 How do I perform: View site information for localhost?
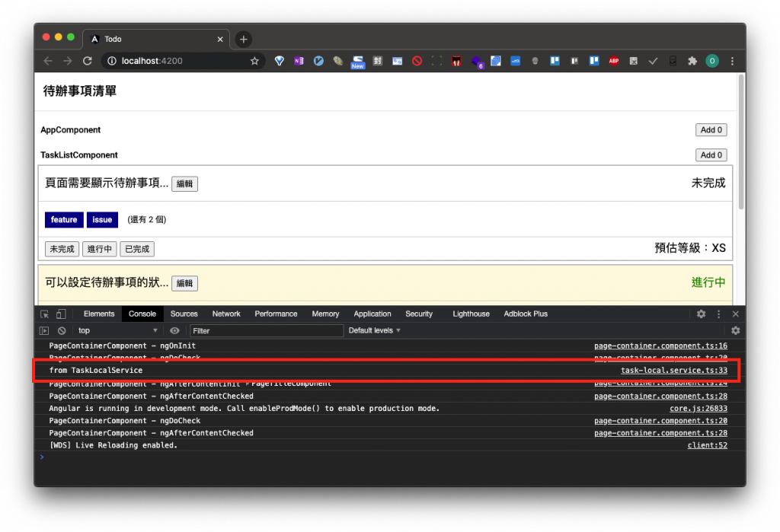(112, 61)
